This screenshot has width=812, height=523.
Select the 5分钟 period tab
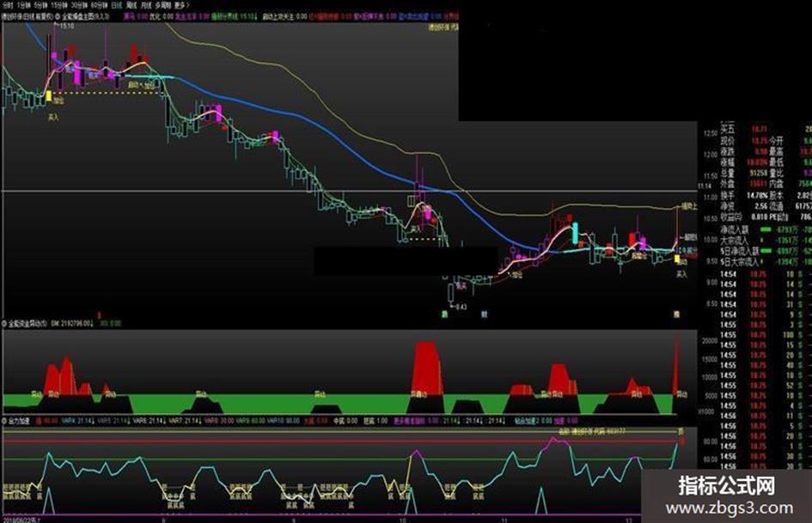coord(41,4)
